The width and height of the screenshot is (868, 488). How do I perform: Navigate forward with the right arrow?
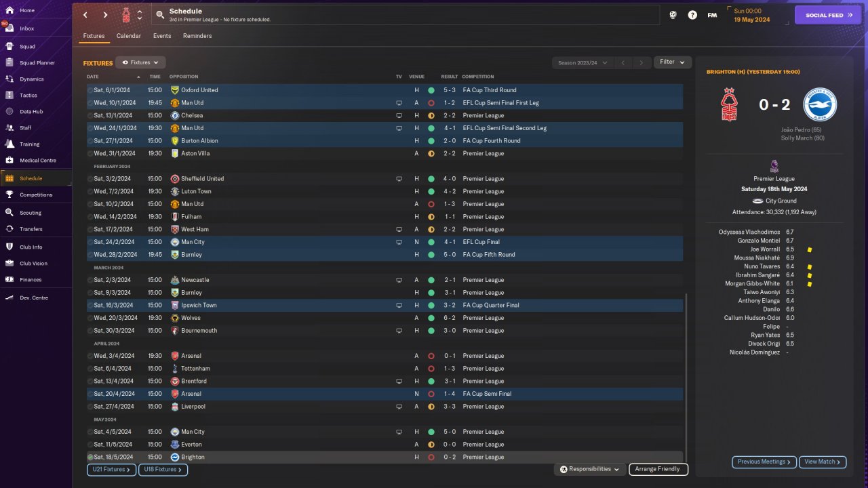point(105,15)
